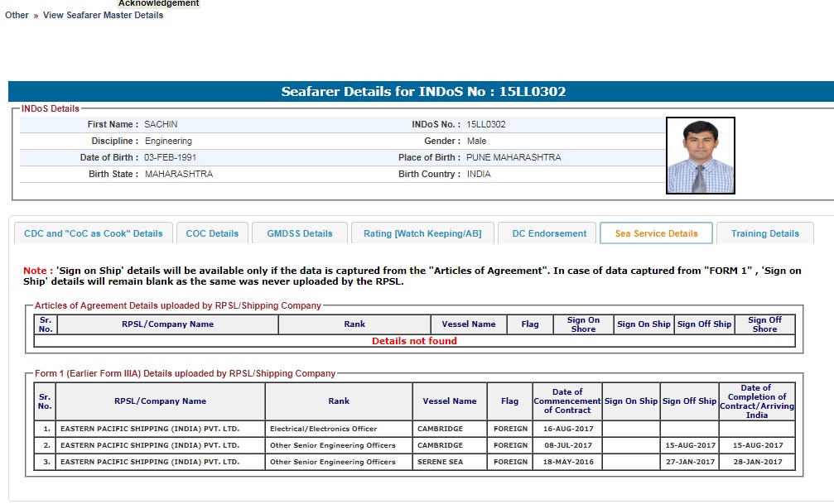Click the Date of Commencement of Contract header
This screenshot has height=504, width=834.
(566, 401)
